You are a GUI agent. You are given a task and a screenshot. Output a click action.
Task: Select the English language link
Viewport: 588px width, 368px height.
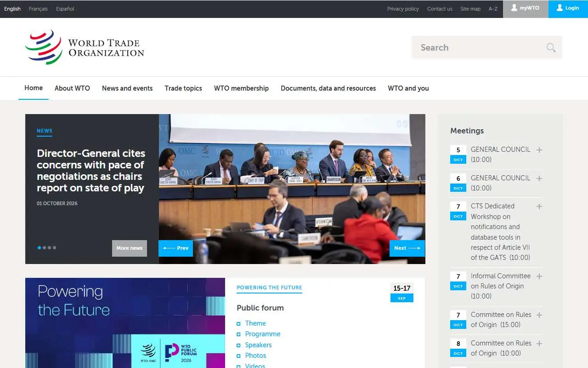click(12, 9)
